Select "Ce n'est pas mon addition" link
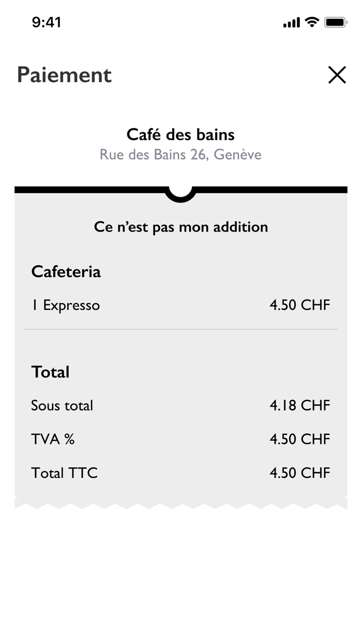Viewport: 362px width, 644px height. point(181,227)
